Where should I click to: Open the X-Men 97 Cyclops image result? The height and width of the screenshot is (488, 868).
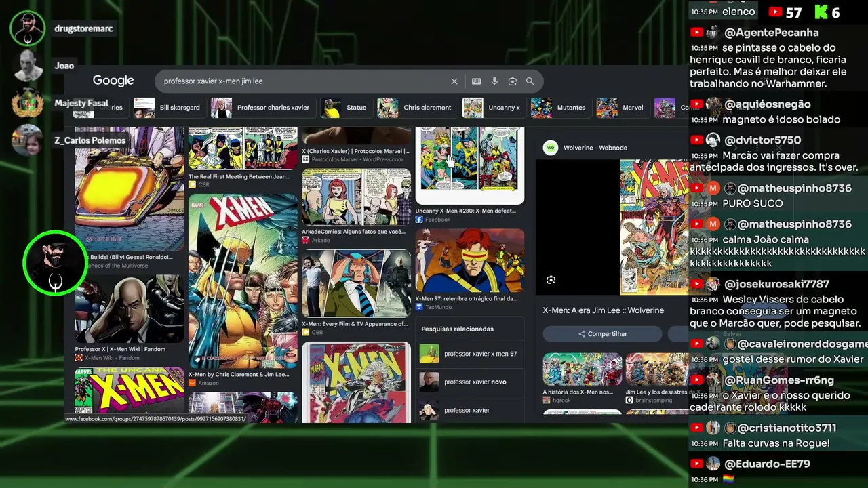[470, 260]
